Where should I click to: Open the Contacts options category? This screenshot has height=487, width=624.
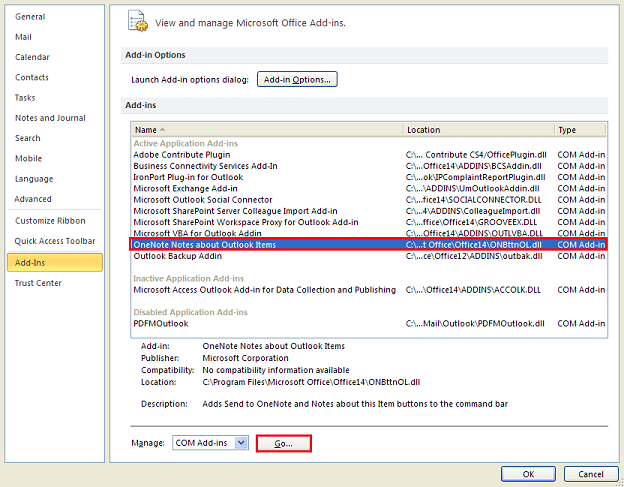pyautogui.click(x=31, y=78)
